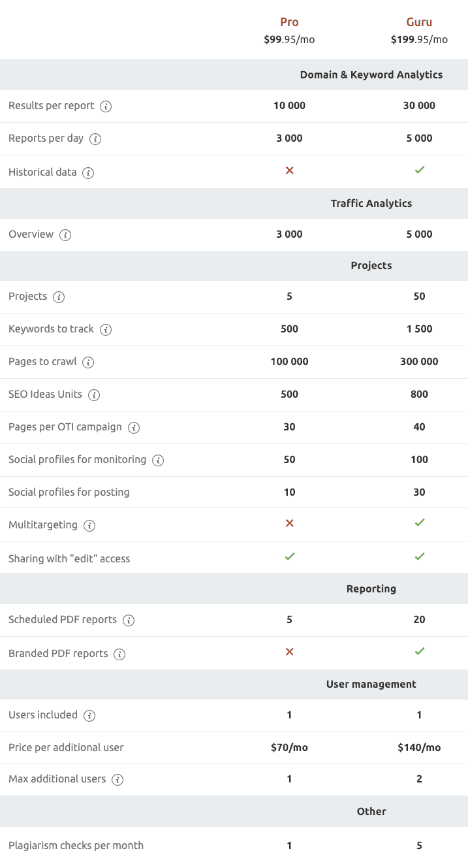
Task: Click Multitargeting info icon
Action: [89, 526]
